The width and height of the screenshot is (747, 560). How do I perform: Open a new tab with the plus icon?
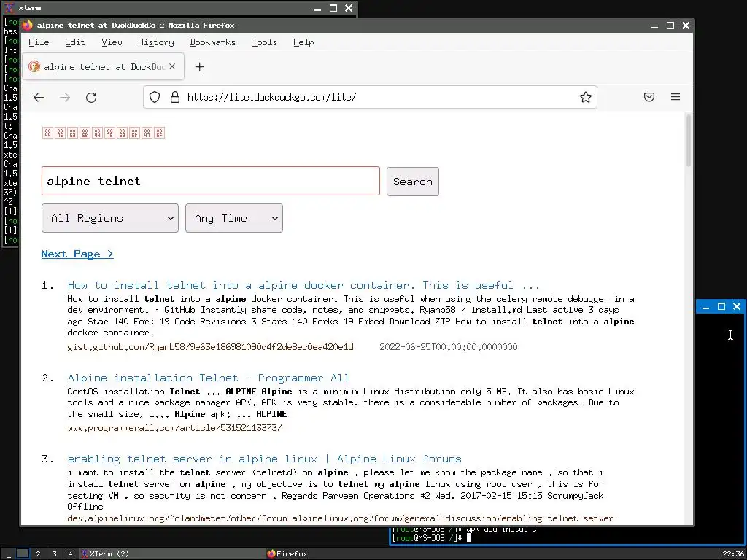[x=200, y=67]
